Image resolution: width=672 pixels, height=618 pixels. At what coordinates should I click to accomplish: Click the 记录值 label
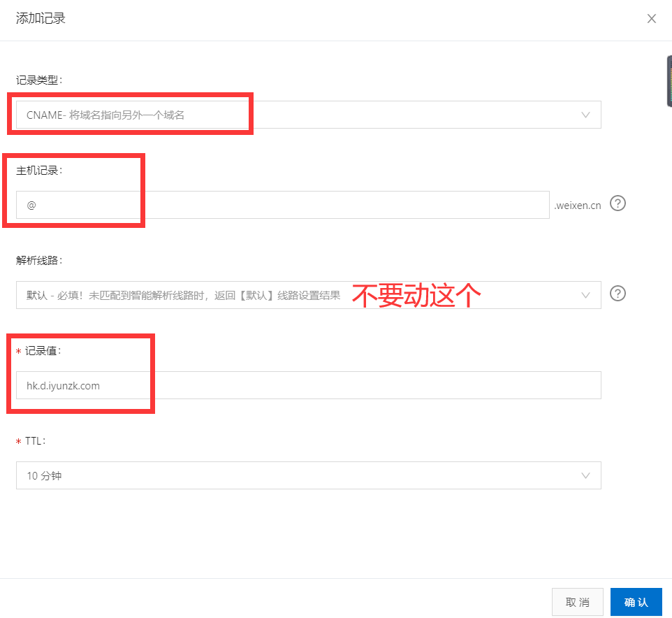43,351
